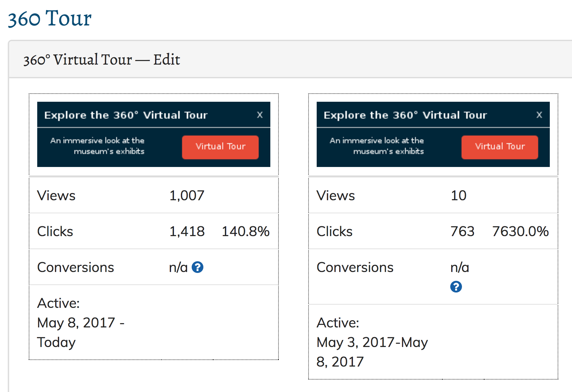Close the left banner with the X
572x392 pixels.
[x=260, y=115]
